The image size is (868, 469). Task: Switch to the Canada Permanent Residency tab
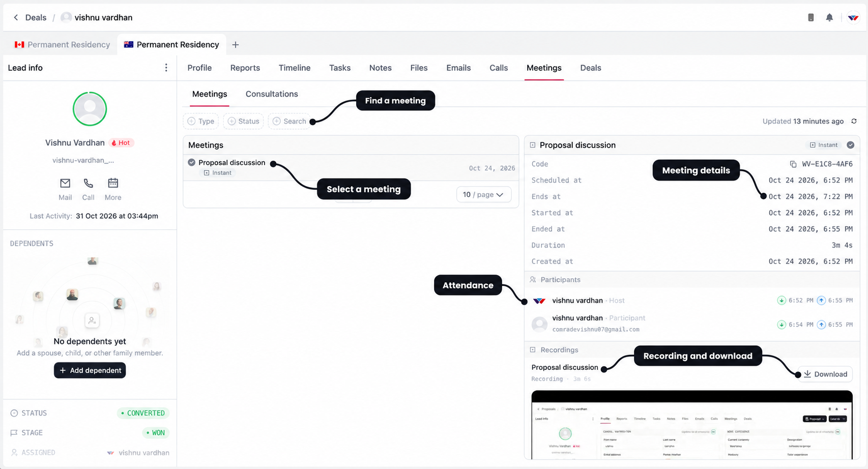click(x=62, y=45)
